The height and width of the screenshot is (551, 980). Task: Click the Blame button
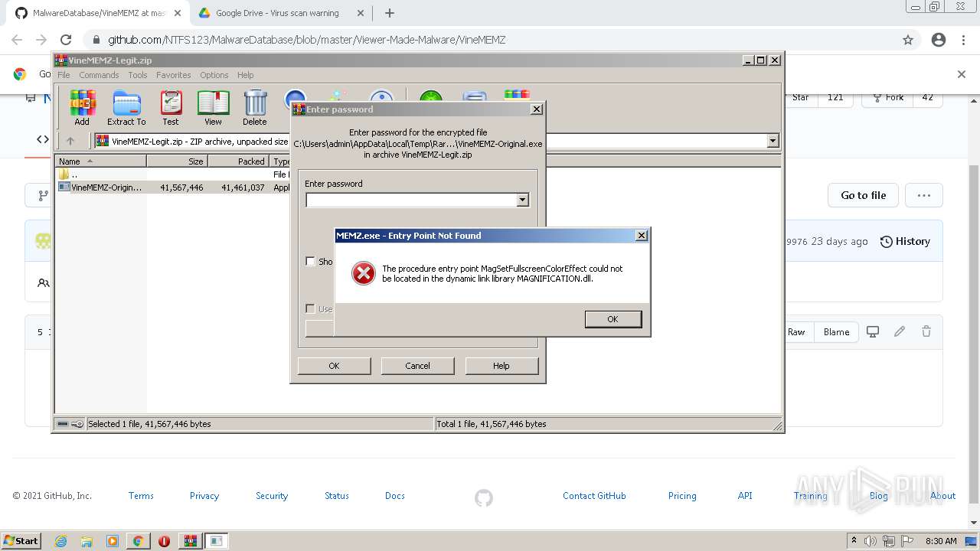[x=836, y=331]
